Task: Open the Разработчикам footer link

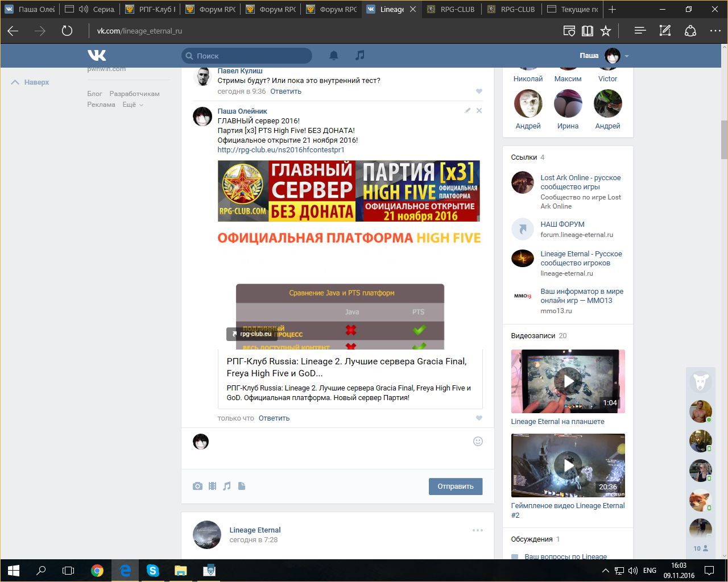Action: click(x=135, y=94)
